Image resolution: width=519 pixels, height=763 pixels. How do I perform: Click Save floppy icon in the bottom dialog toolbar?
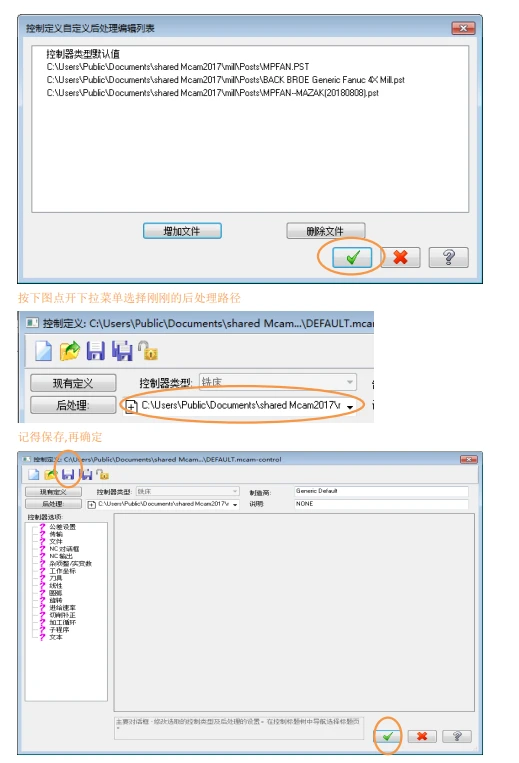[68, 474]
